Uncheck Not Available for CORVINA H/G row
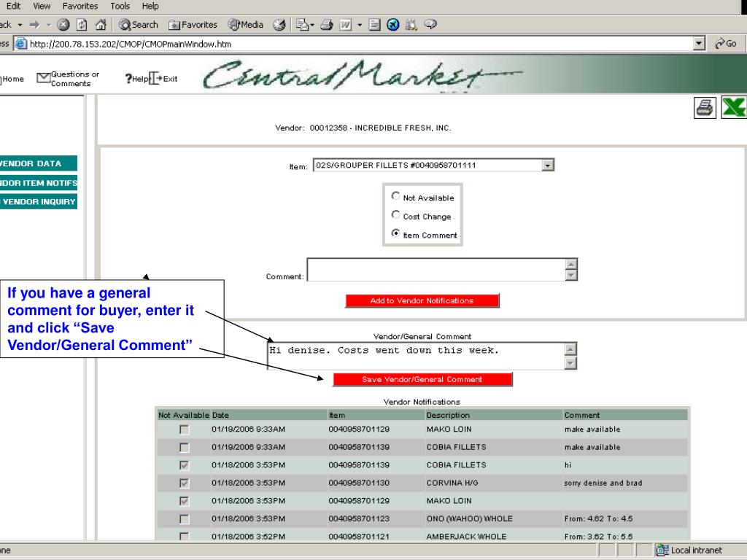 pos(184,483)
